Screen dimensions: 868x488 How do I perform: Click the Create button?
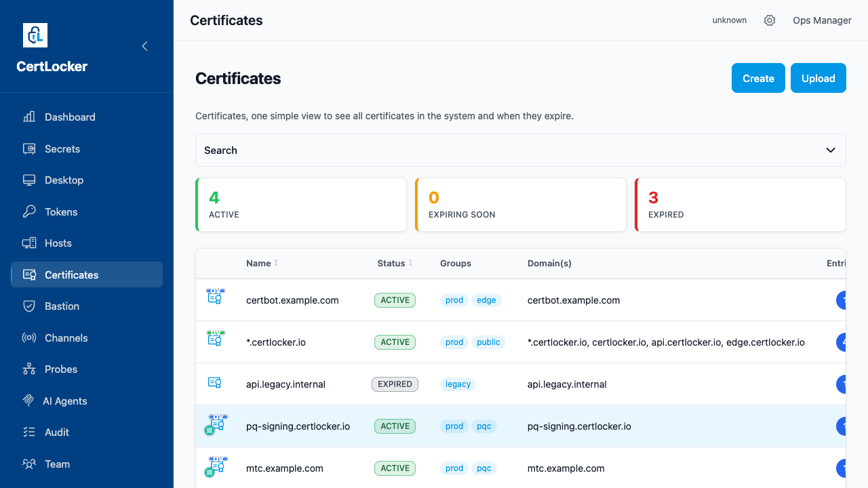[x=758, y=78]
